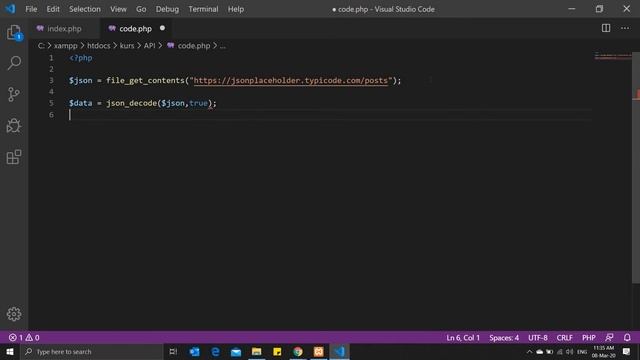Click the Windows search box on the taskbar

[x=93, y=351]
